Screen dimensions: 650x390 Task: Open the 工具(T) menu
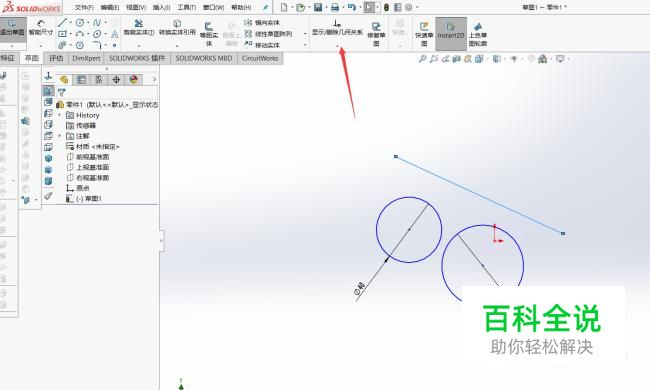click(187, 7)
